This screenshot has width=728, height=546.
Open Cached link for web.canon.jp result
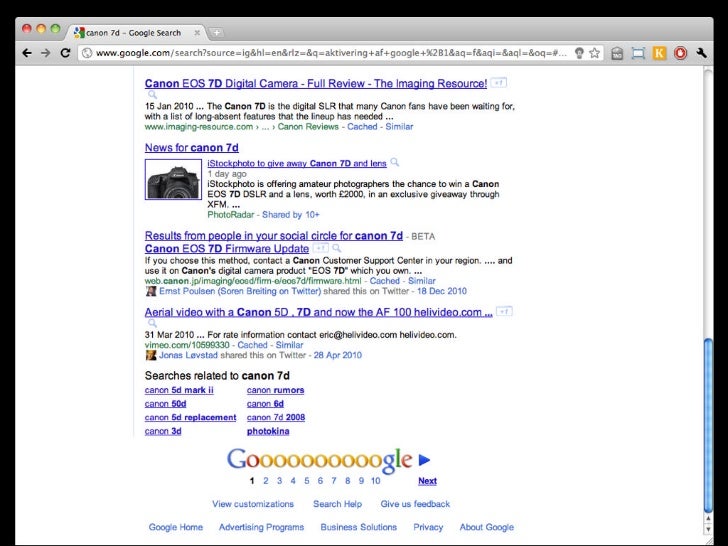point(384,281)
